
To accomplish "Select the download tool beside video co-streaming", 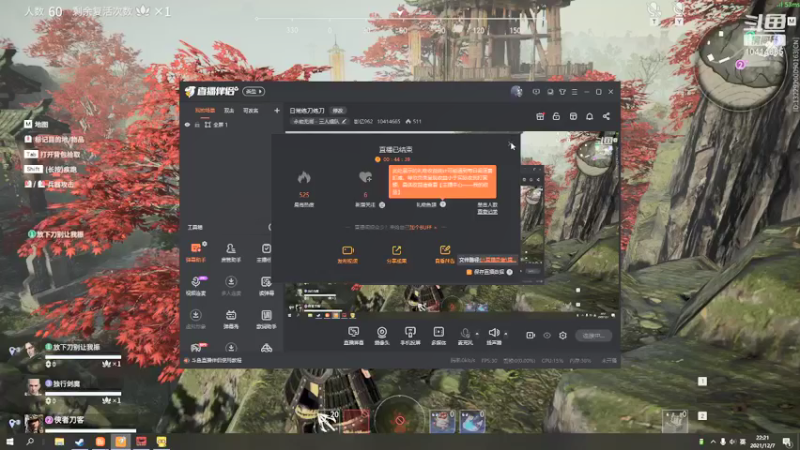I will click(231, 286).
